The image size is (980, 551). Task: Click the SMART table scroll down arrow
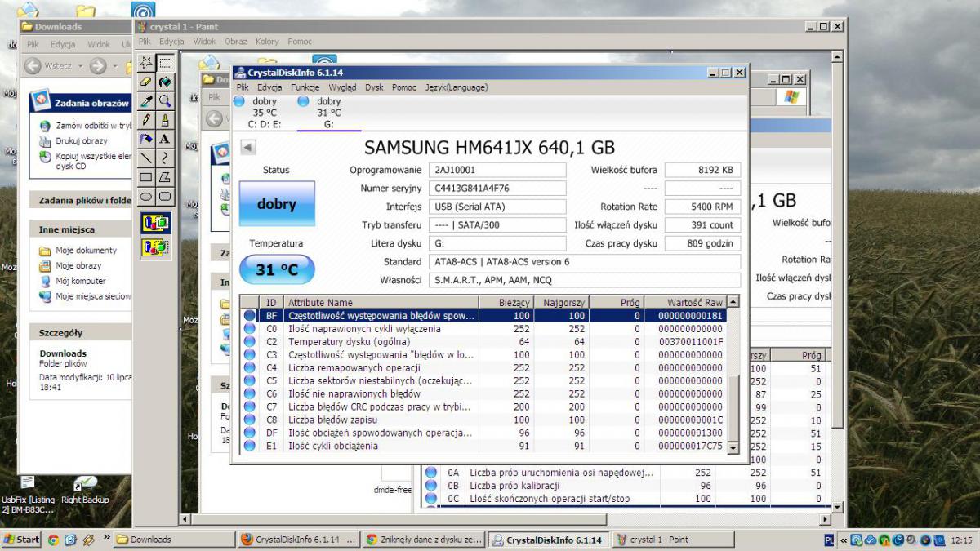click(x=733, y=447)
